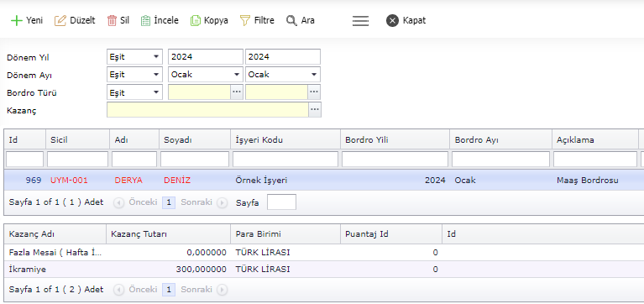Click the Kapat close button

click(x=406, y=20)
